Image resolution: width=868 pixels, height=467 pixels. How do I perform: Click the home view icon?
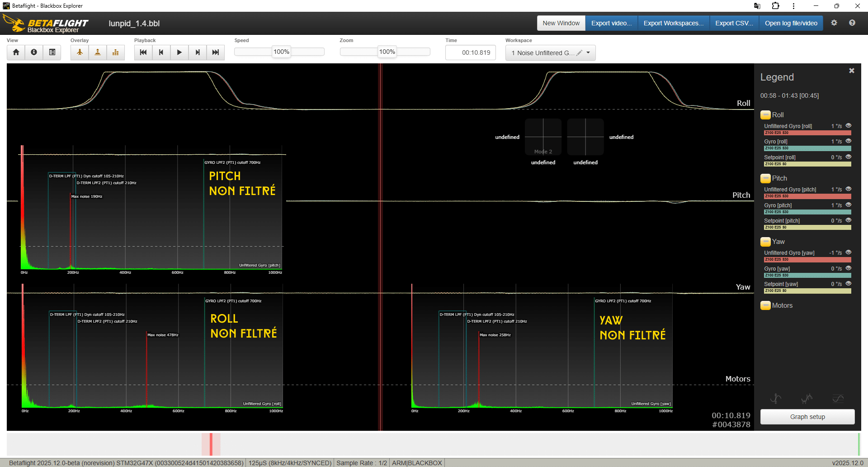[16, 52]
